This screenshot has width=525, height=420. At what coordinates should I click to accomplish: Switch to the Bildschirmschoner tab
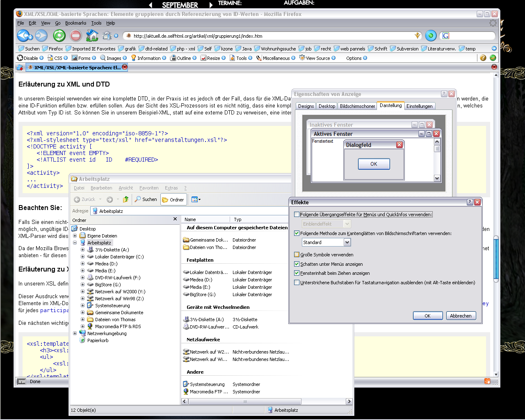pos(357,106)
